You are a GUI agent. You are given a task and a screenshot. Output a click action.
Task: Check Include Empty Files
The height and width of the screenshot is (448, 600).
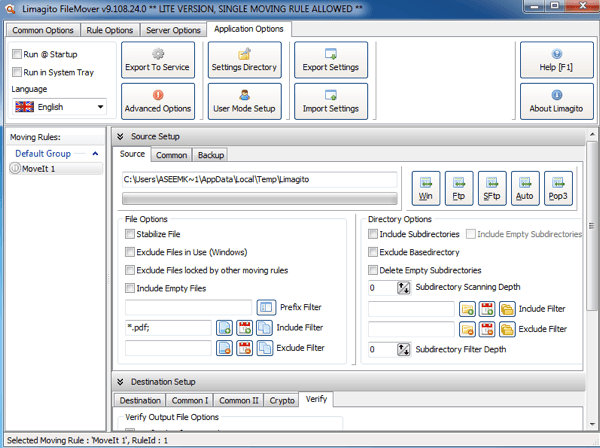tap(130, 288)
